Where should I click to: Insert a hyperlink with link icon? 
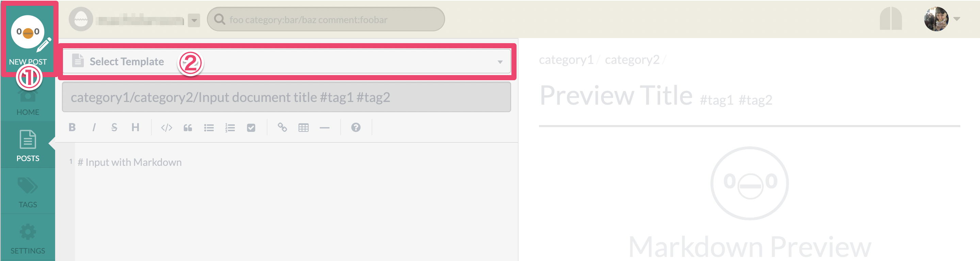[x=282, y=127]
